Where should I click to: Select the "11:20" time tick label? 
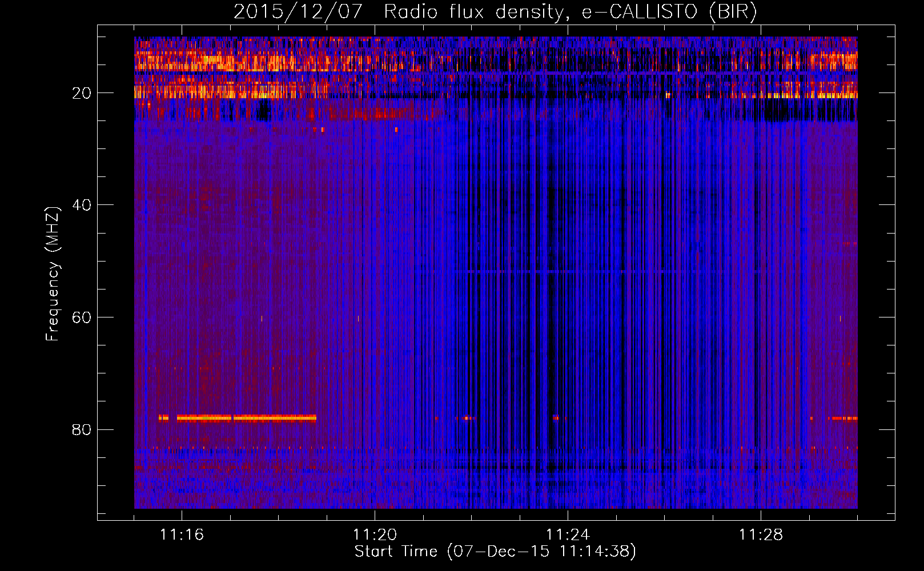click(x=375, y=534)
